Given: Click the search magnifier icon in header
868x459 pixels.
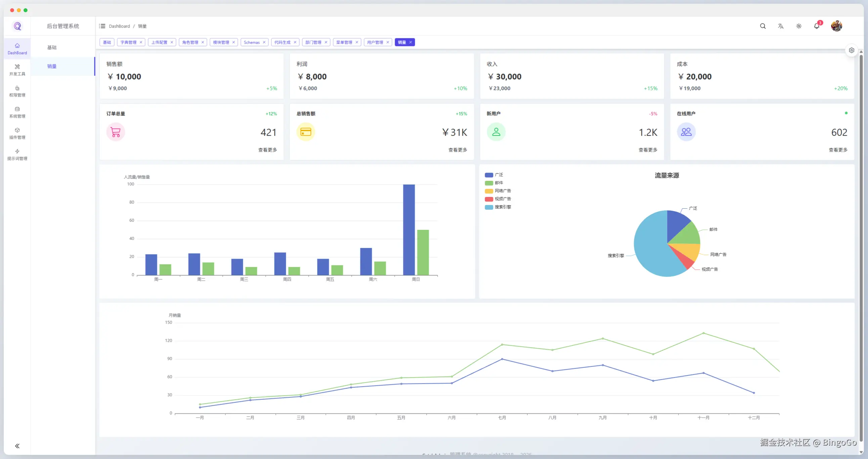Looking at the screenshot, I should point(763,26).
